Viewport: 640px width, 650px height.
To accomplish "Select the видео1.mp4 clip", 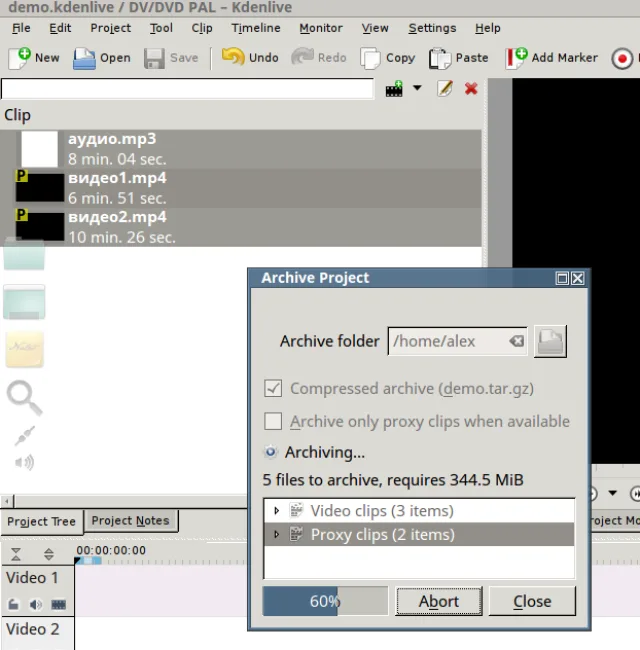I will tap(240, 188).
